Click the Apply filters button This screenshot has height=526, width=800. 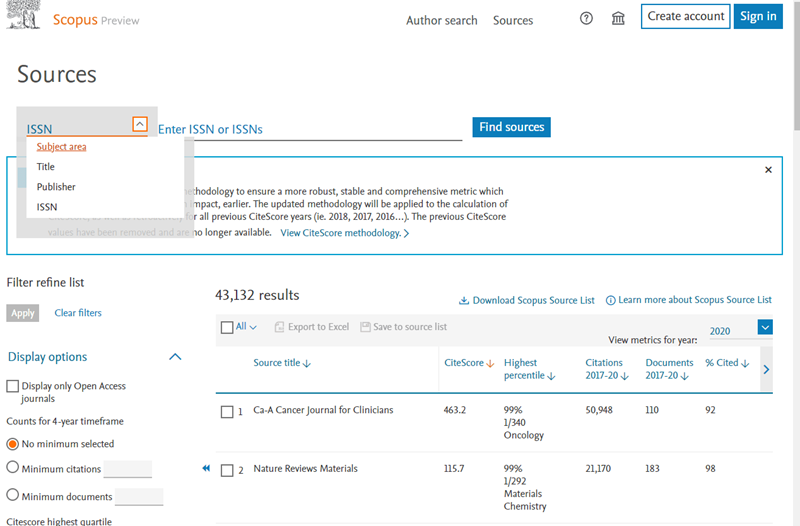click(x=22, y=313)
